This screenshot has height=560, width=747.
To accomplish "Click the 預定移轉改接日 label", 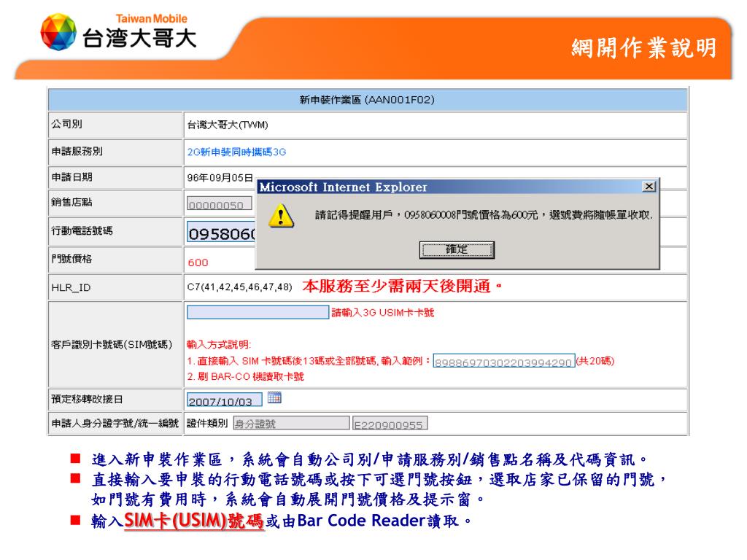I will [87, 399].
